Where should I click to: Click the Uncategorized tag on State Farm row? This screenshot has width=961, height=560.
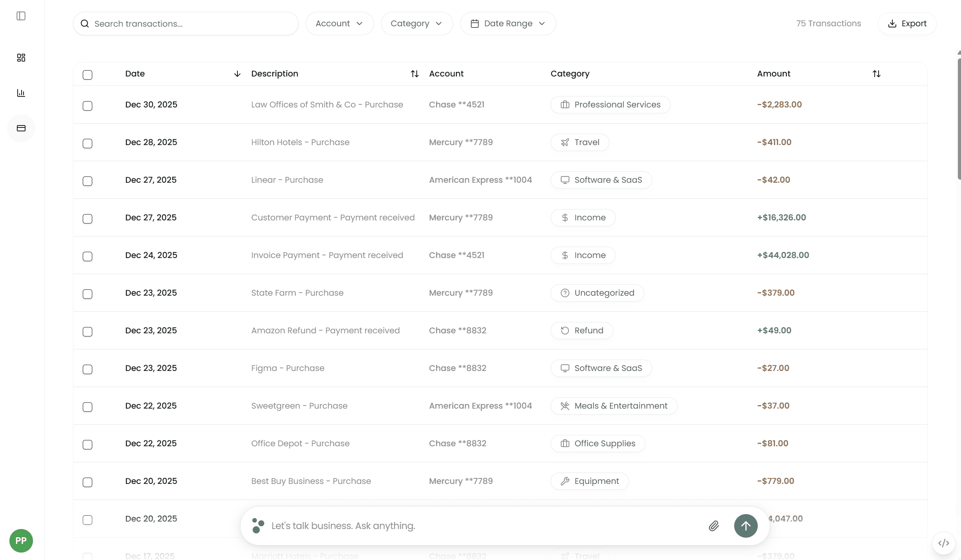pyautogui.click(x=597, y=293)
